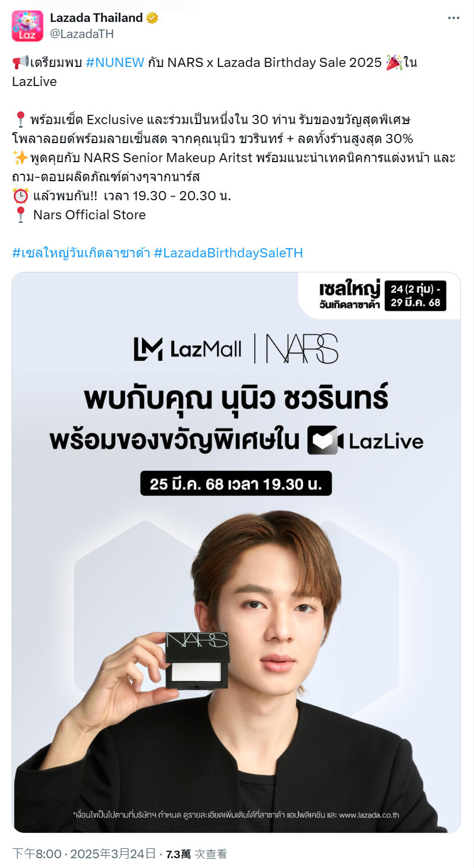Open the @LazadaTH handle link

[82, 34]
